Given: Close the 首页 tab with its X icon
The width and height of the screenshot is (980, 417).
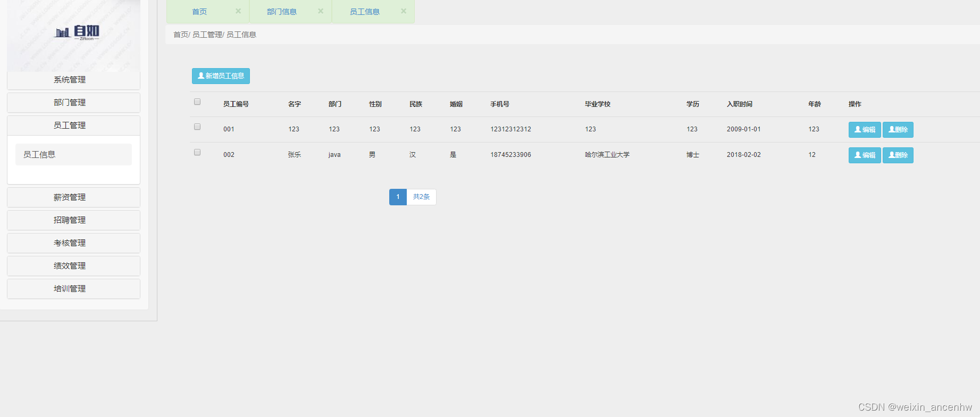Looking at the screenshot, I should pyautogui.click(x=238, y=11).
